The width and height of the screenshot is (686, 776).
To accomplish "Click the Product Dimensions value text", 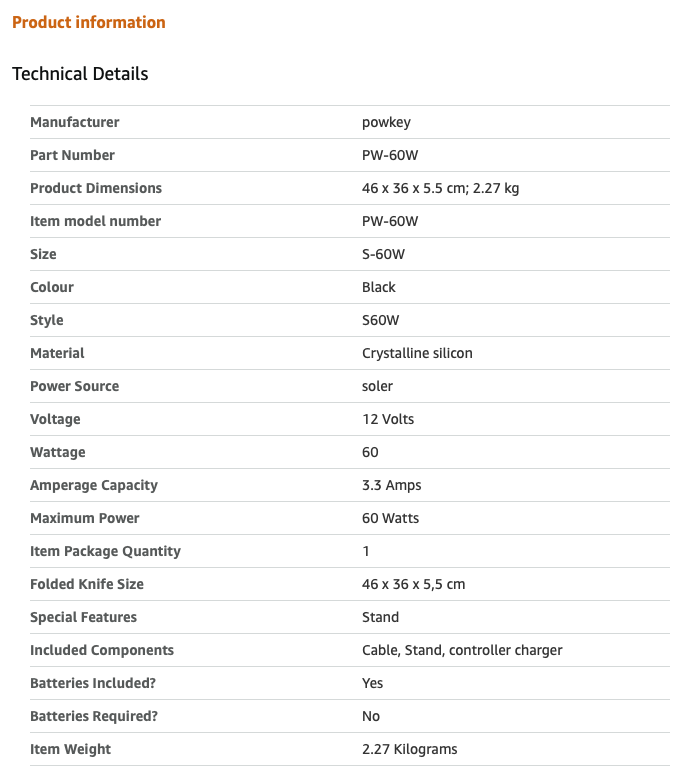I will click(440, 188).
